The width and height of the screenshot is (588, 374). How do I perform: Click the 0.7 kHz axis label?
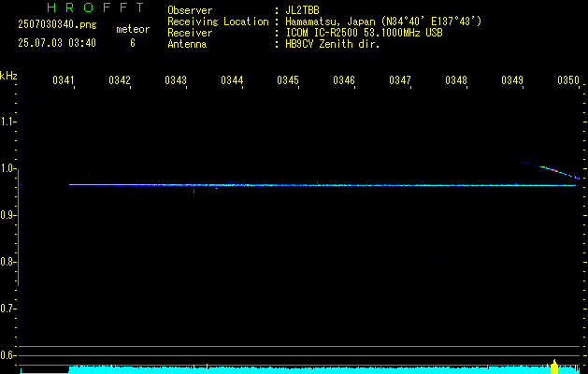click(x=7, y=309)
